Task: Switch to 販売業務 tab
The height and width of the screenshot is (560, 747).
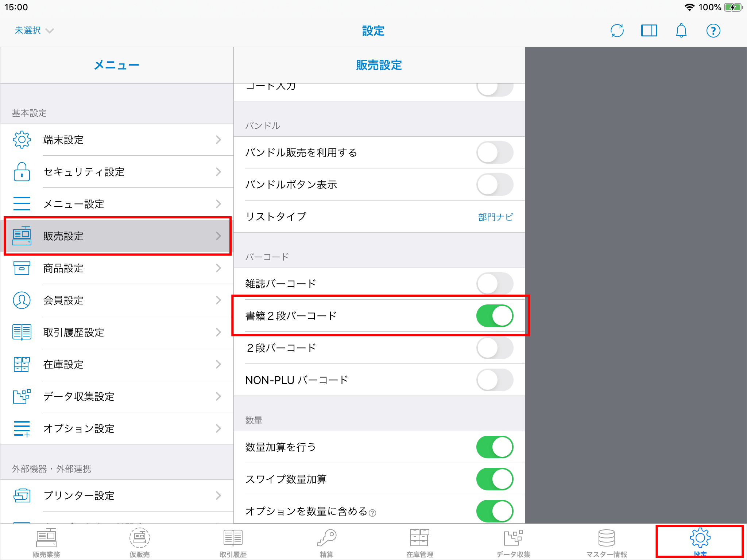Action: tap(46, 543)
